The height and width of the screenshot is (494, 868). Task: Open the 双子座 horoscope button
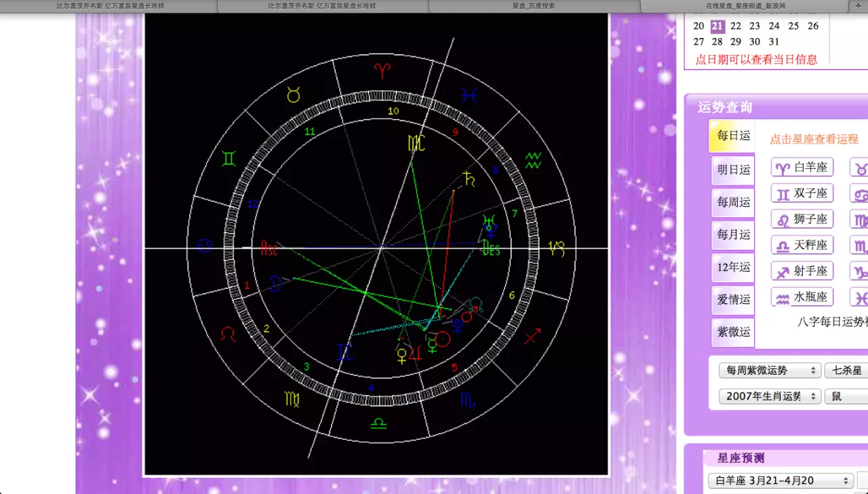[802, 193]
